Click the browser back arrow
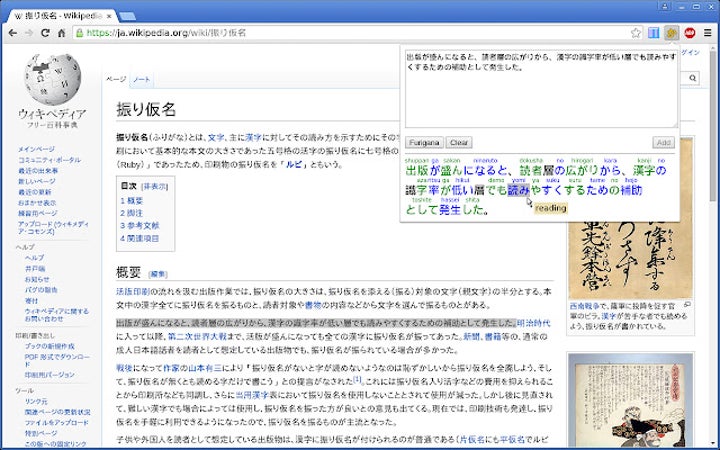 [x=11, y=32]
